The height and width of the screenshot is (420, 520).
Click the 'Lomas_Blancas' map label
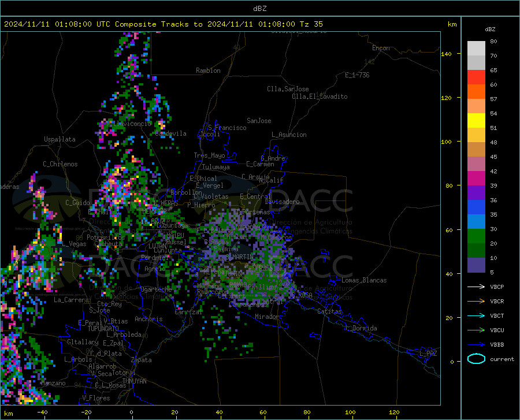tap(364, 280)
